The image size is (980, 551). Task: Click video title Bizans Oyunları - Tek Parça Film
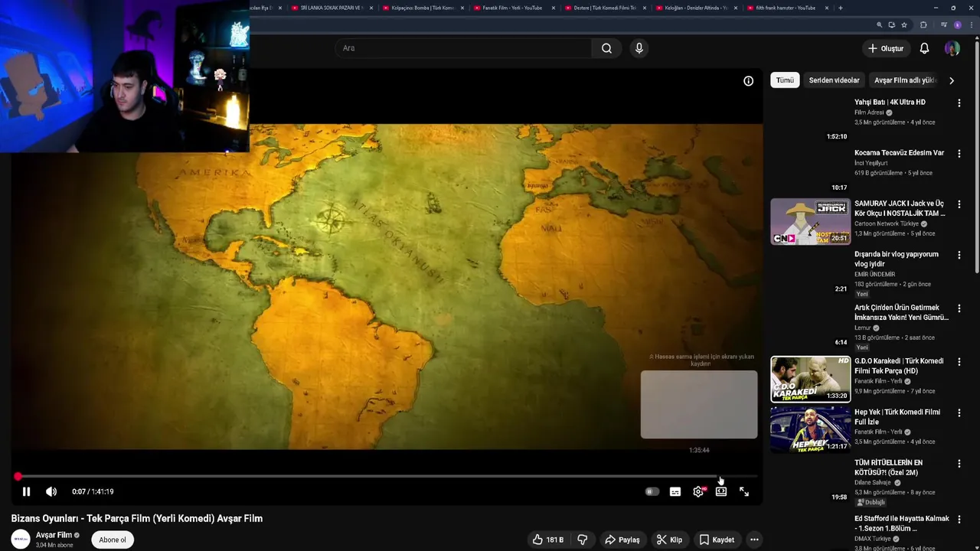point(137,519)
